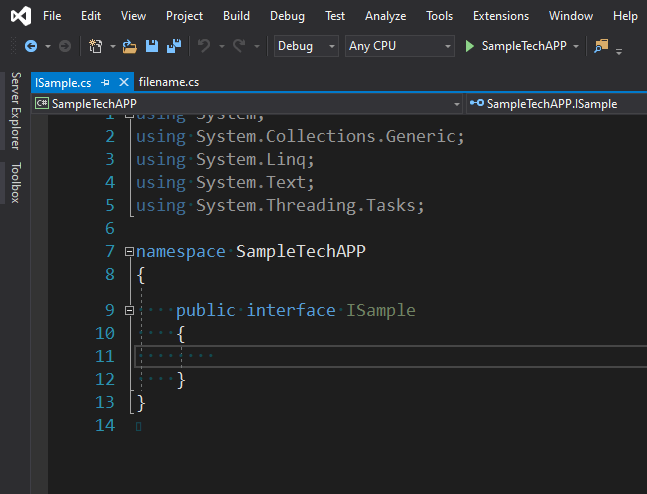The width and height of the screenshot is (647, 494).
Task: Click the Undo arrow icon
Action: (204, 46)
